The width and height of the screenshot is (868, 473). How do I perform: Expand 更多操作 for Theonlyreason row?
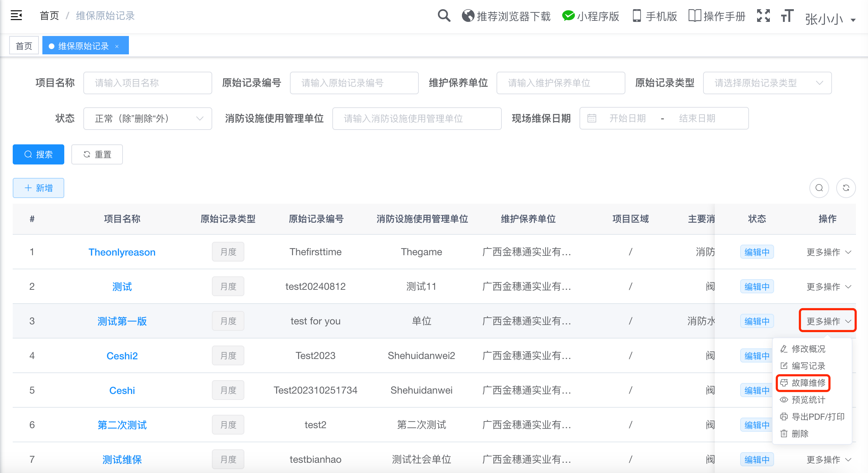[x=829, y=252]
